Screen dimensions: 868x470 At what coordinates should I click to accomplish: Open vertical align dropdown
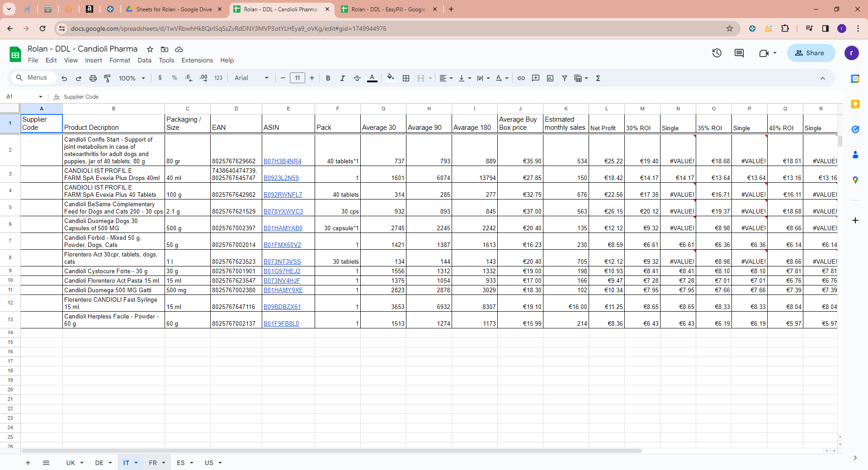(465, 78)
